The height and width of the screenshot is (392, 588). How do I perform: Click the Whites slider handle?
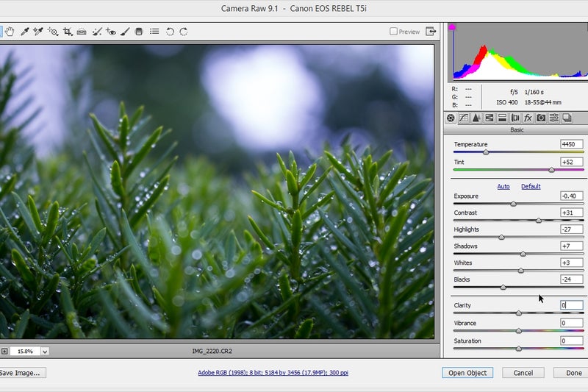click(x=521, y=271)
